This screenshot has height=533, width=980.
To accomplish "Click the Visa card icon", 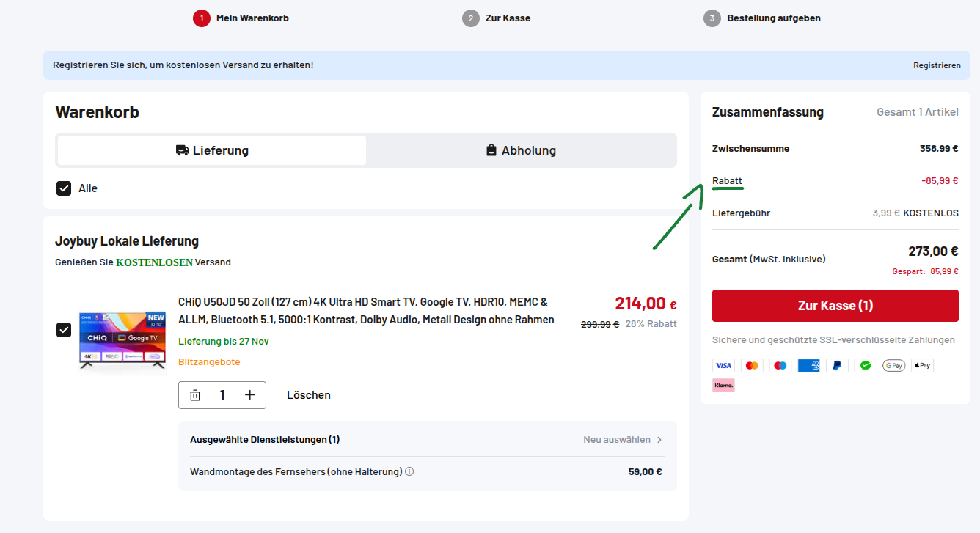I will [x=723, y=365].
